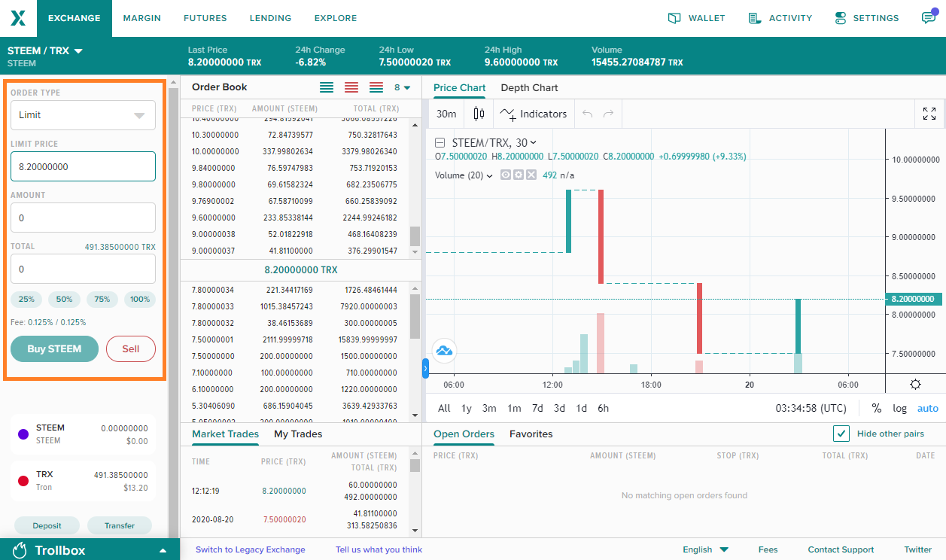This screenshot has height=560, width=946.
Task: Open the English language dropdown
Action: (x=705, y=549)
